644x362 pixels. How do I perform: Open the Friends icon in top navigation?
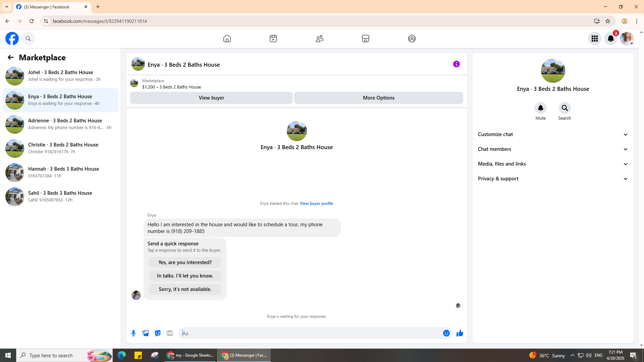point(320,39)
